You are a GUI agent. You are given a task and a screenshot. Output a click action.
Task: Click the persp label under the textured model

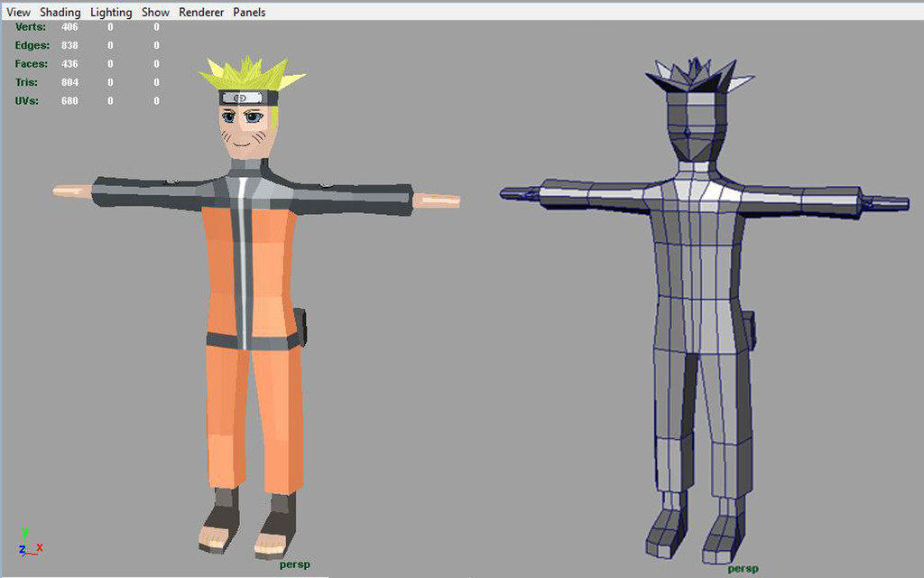click(295, 565)
